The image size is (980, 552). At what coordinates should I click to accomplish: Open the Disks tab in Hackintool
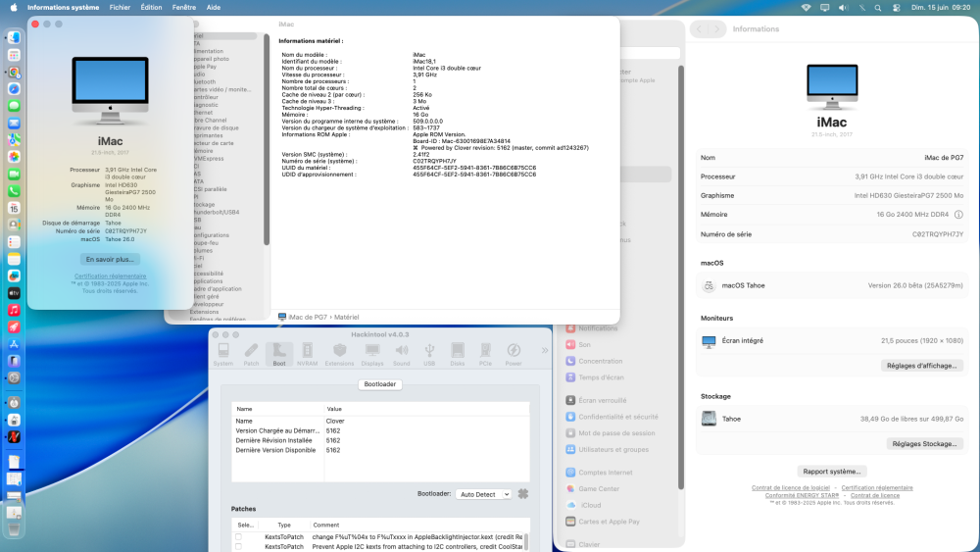tap(458, 355)
